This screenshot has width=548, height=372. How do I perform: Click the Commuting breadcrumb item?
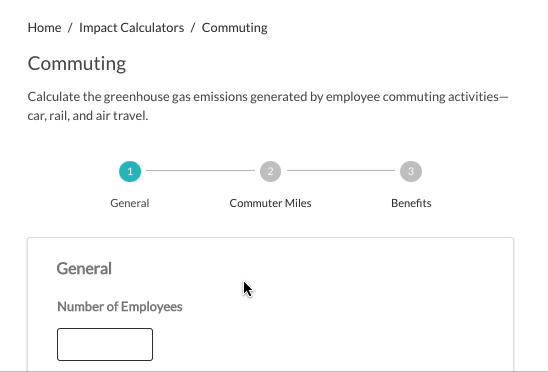(235, 28)
